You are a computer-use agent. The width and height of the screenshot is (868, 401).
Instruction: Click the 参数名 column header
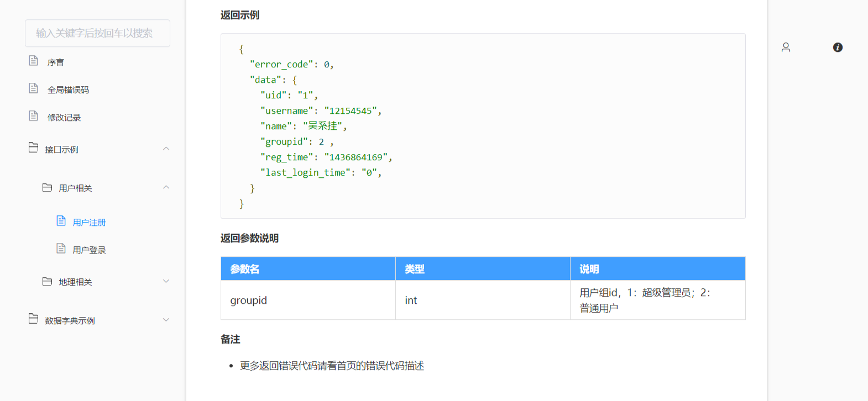(308, 269)
